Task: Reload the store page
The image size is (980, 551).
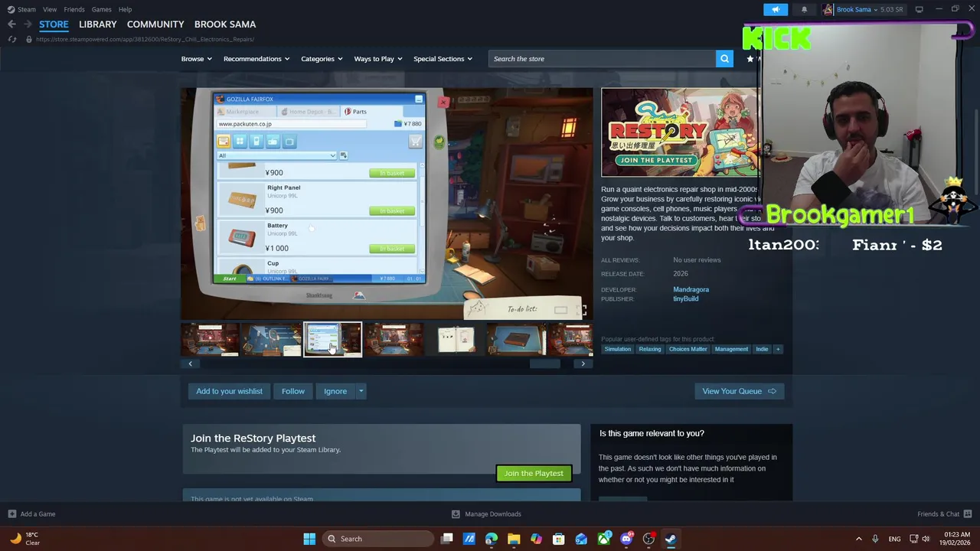Action: (x=11, y=39)
